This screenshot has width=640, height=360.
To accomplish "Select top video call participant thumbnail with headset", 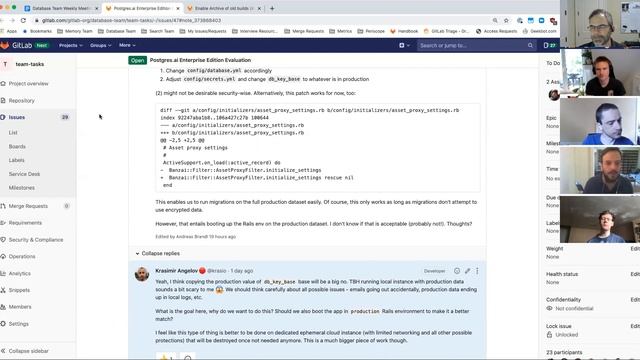I will pyautogui.click(x=600, y=24).
